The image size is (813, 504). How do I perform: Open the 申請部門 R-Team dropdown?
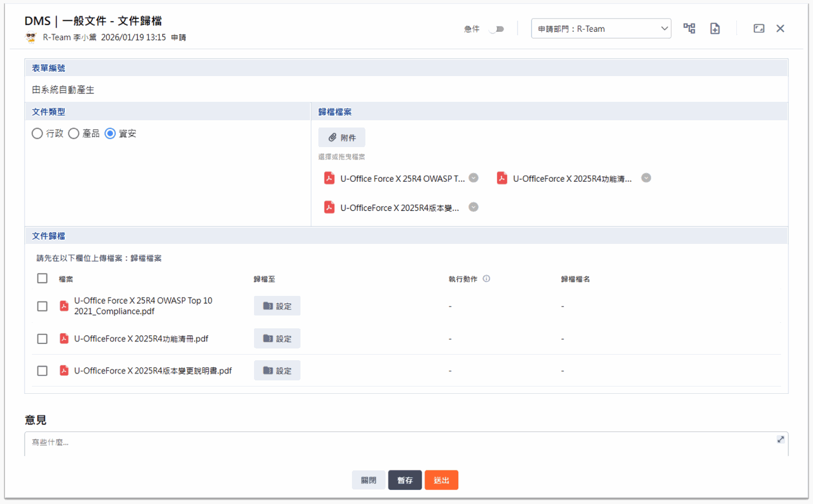click(x=600, y=29)
